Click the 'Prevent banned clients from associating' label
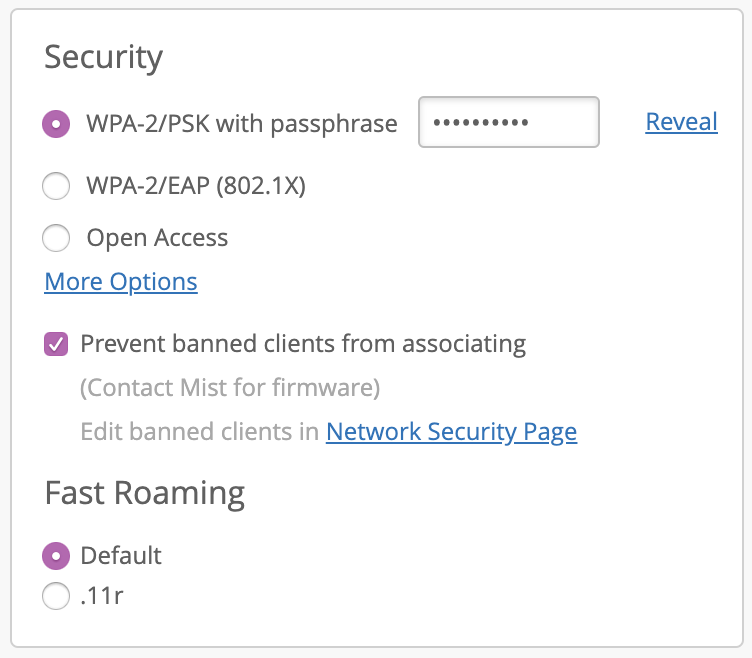This screenshot has height=658, width=752. pos(303,344)
